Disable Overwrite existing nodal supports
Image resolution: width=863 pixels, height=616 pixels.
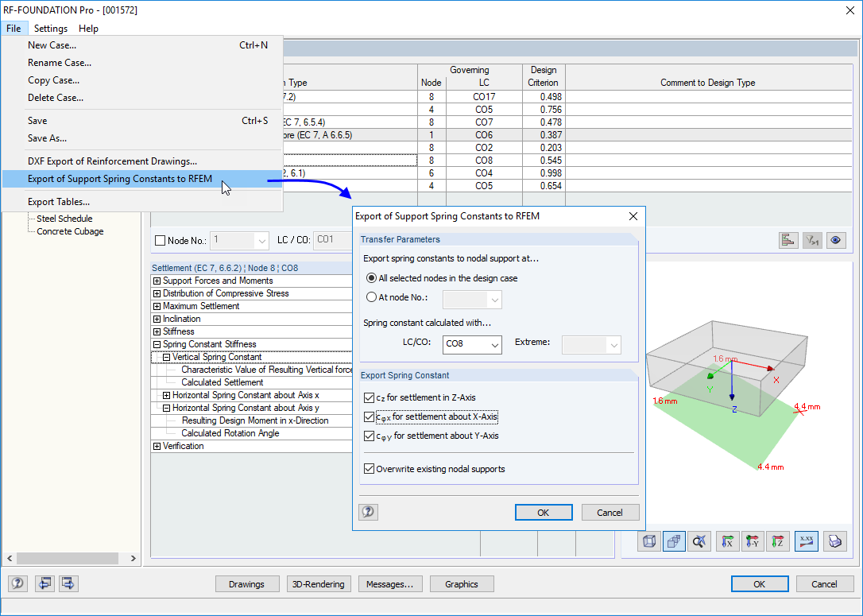(370, 468)
